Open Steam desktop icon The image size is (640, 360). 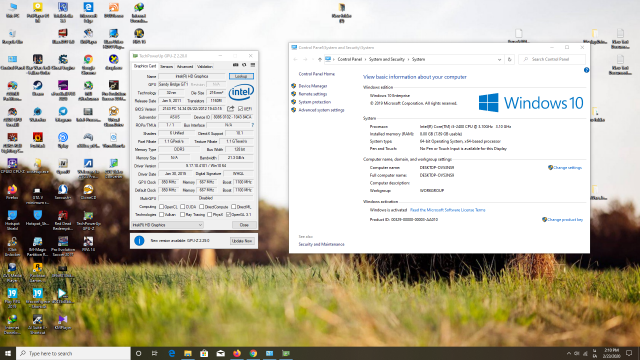point(38,88)
